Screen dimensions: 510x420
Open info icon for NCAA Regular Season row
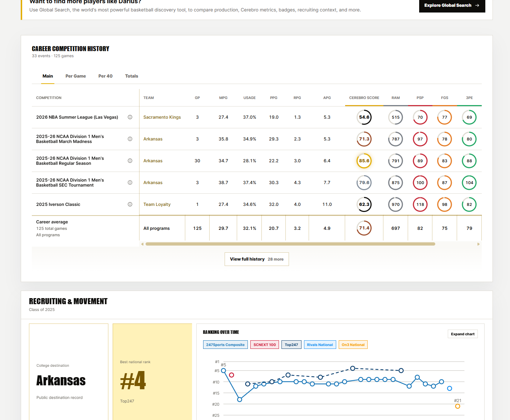pyautogui.click(x=130, y=161)
